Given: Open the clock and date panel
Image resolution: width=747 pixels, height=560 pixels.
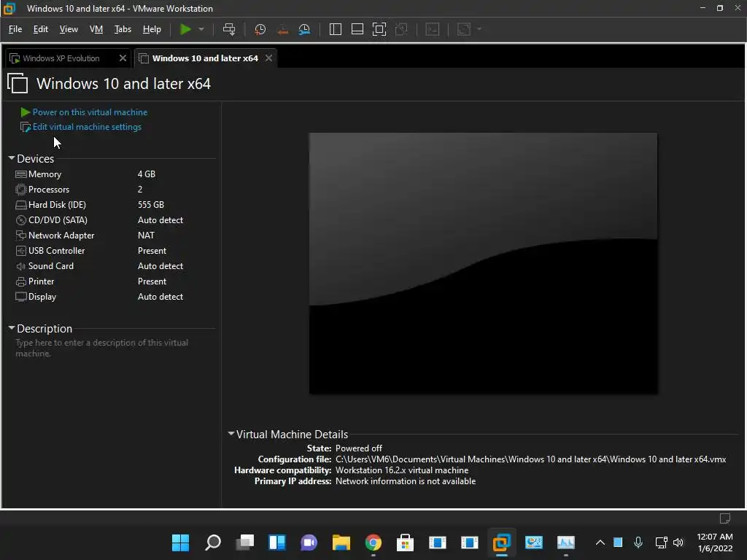Looking at the screenshot, I should point(715,542).
